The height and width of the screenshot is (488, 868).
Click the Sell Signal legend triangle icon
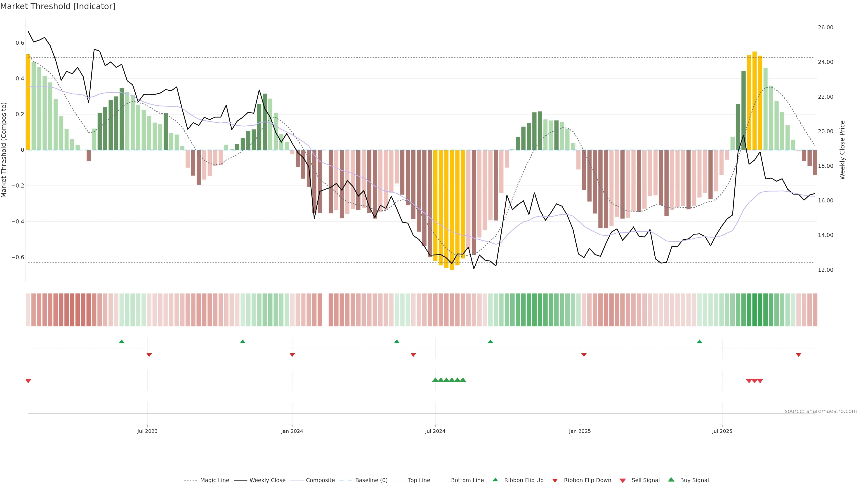[623, 480]
